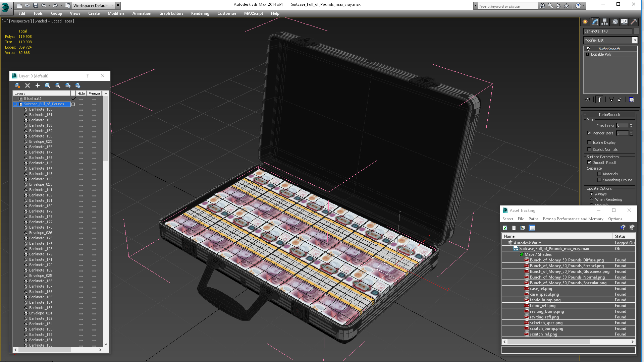Click Configure Modifier Sets icon
The width and height of the screenshot is (644, 362).
631,100
